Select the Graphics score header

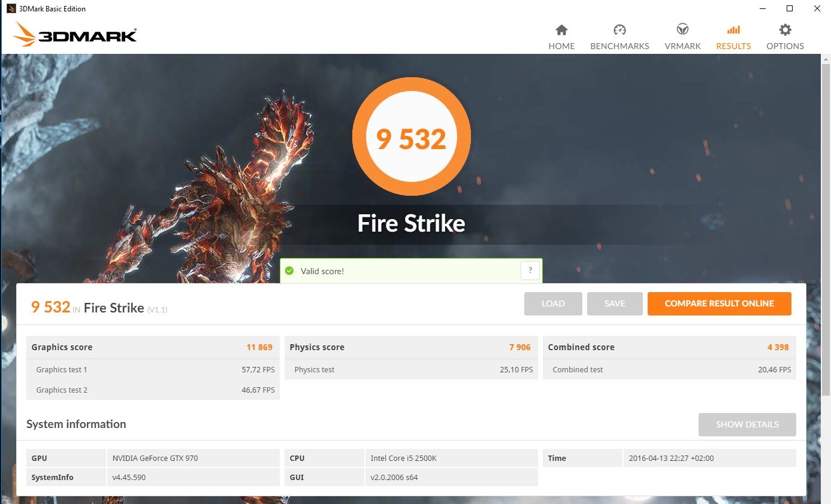pyautogui.click(x=153, y=347)
